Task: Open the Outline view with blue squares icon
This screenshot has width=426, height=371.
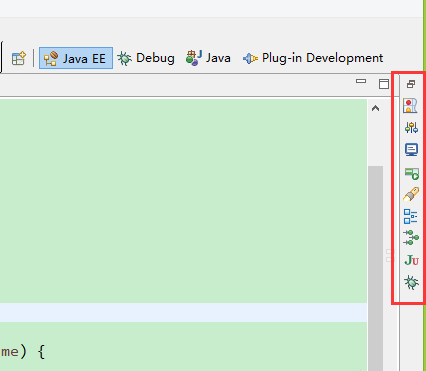Action: click(411, 216)
